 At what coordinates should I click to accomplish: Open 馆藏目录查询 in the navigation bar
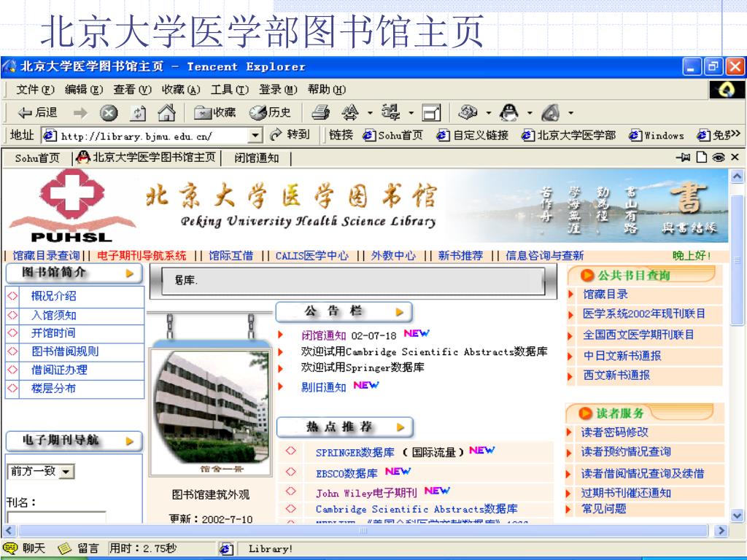tap(46, 256)
